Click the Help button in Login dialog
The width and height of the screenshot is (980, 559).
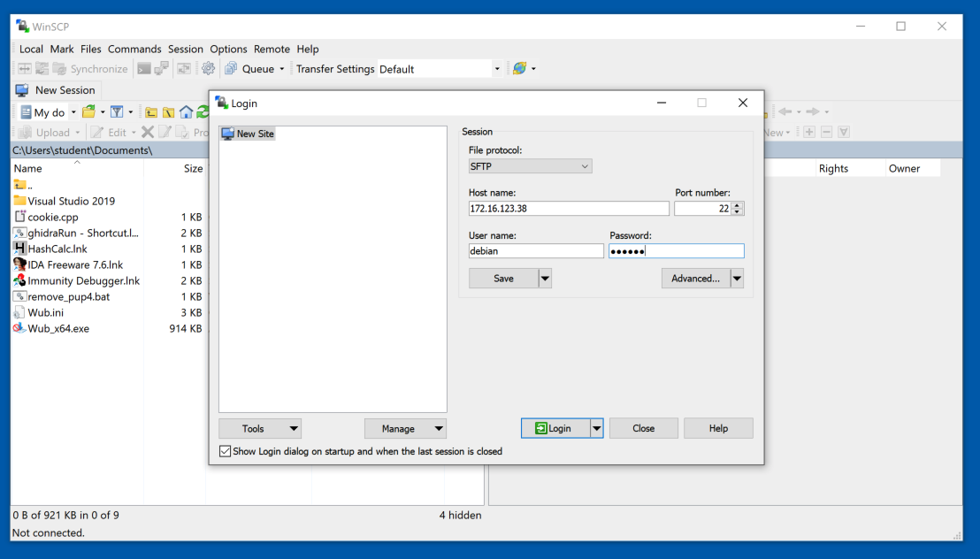click(x=718, y=428)
